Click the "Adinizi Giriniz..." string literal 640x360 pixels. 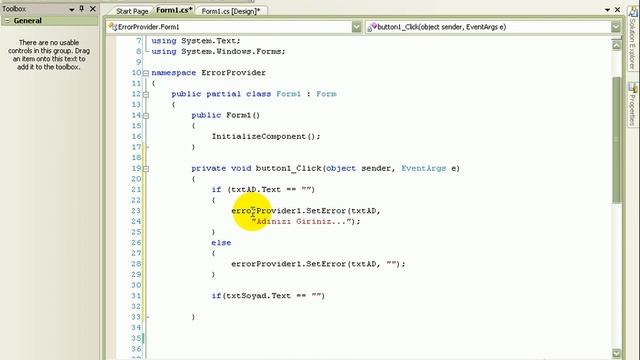302,222
